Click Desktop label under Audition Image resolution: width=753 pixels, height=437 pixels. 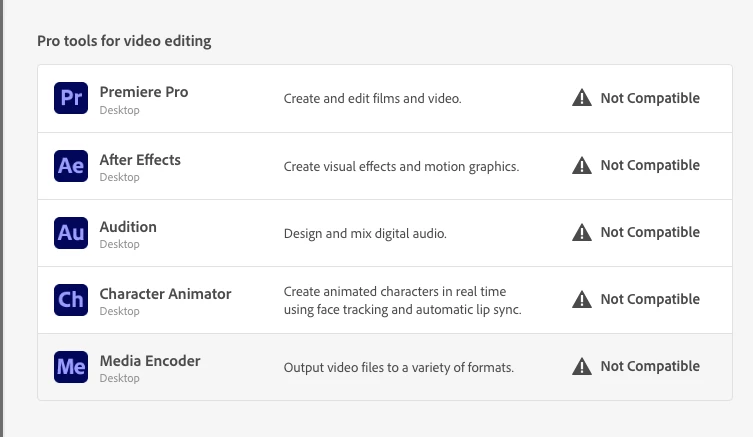coord(120,244)
